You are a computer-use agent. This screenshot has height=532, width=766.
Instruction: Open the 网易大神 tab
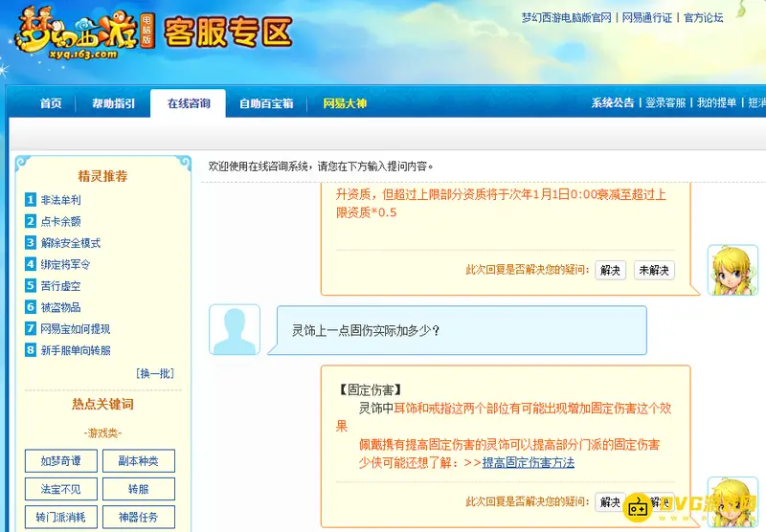(345, 103)
